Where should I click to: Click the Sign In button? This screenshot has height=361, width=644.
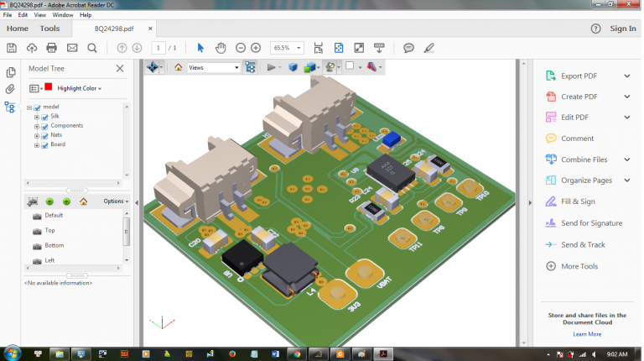pos(622,29)
